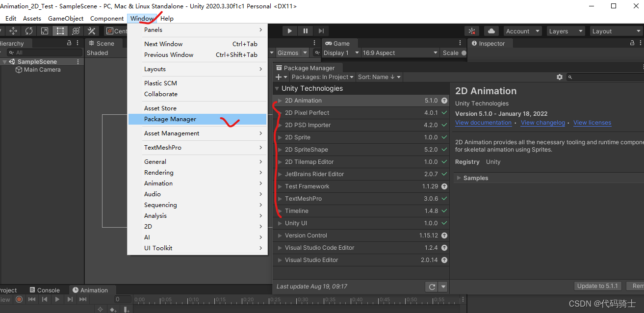The width and height of the screenshot is (644, 313).
Task: Click Package Manager search field
Action: click(604, 77)
